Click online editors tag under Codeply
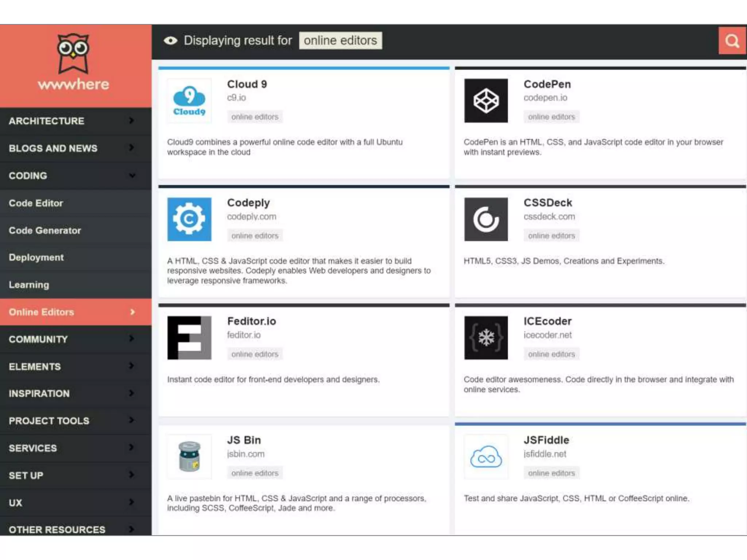 pyautogui.click(x=255, y=236)
